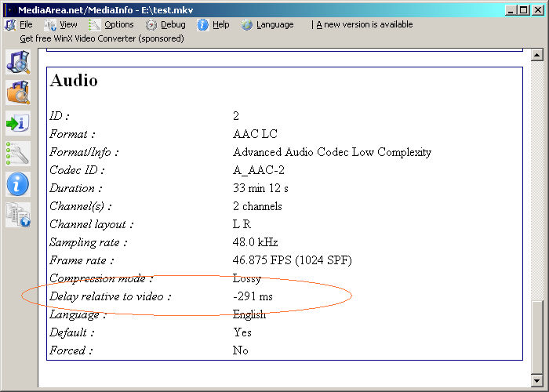The width and height of the screenshot is (549, 392).
Task: Open the Help menu
Action: click(221, 24)
